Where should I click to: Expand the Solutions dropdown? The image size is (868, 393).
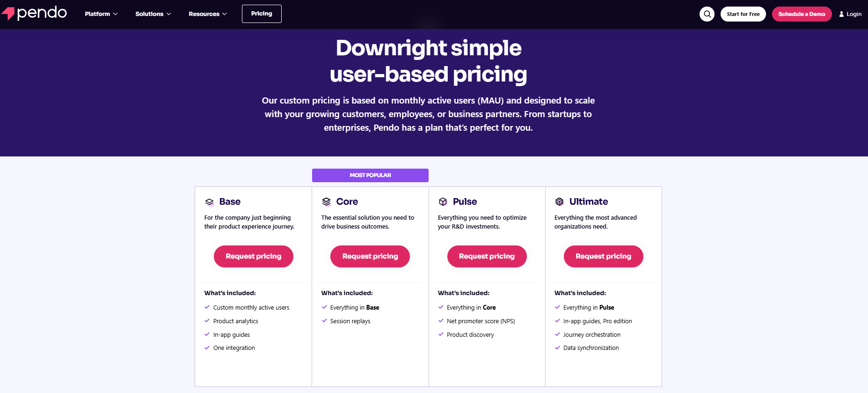click(x=153, y=14)
